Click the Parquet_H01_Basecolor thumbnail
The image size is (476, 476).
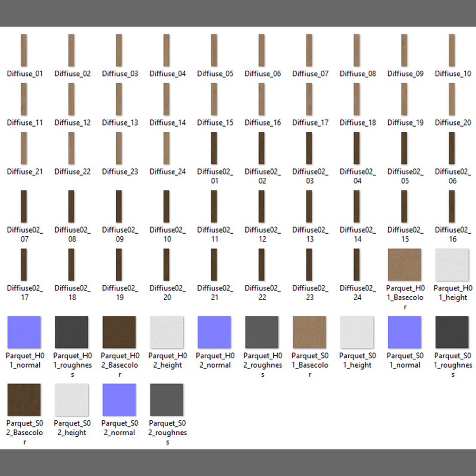[x=404, y=265]
